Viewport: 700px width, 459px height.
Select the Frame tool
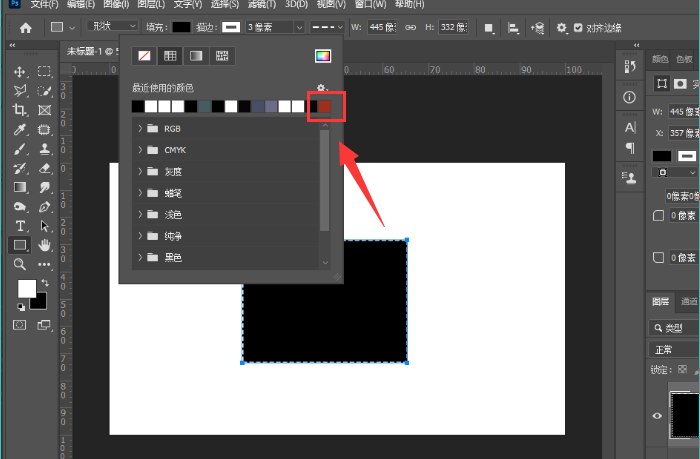[44, 110]
